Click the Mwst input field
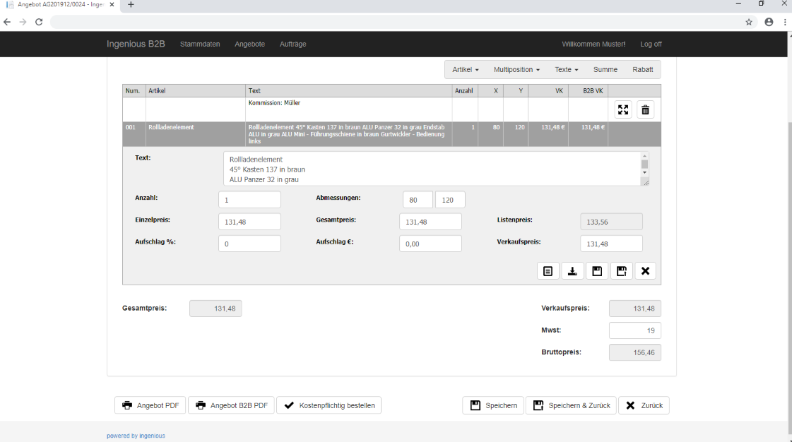 (x=635, y=330)
